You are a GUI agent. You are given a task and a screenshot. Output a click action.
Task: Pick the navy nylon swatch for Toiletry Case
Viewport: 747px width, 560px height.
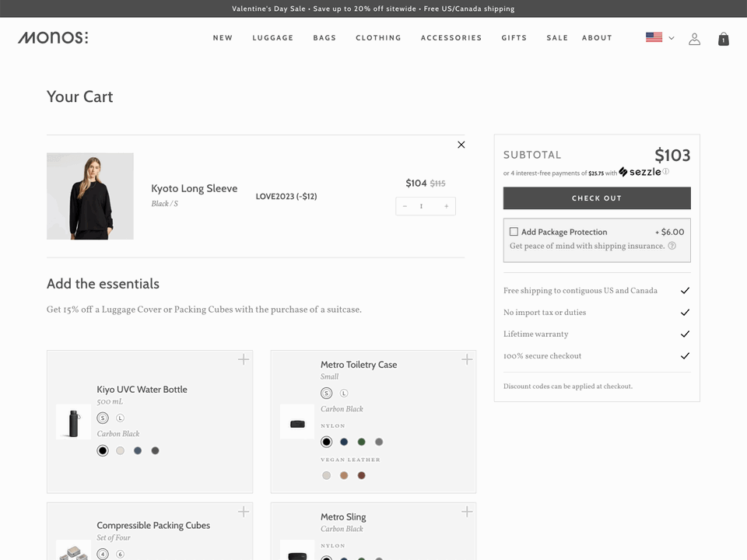click(x=344, y=442)
